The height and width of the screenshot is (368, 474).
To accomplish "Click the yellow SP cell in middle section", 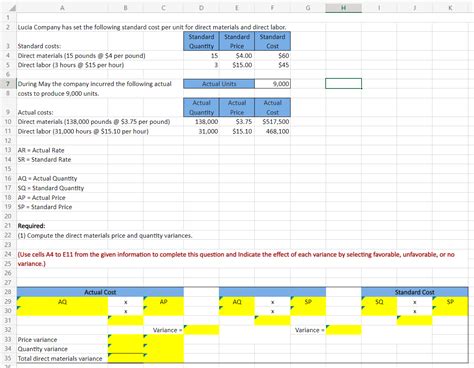I will pos(308,302).
